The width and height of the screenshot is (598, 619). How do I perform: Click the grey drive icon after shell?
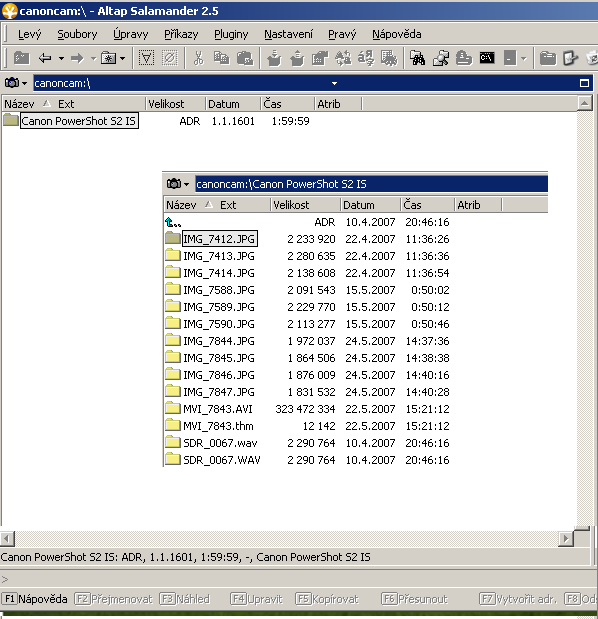click(510, 58)
